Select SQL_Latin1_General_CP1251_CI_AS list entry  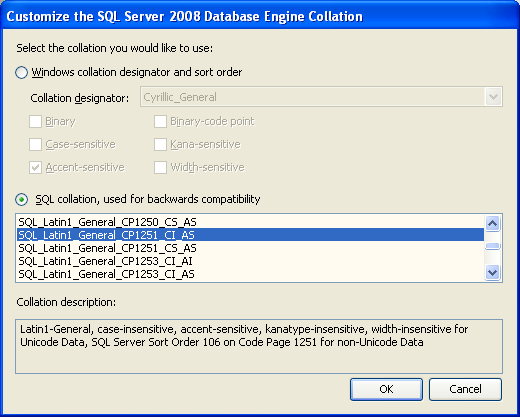[250, 235]
